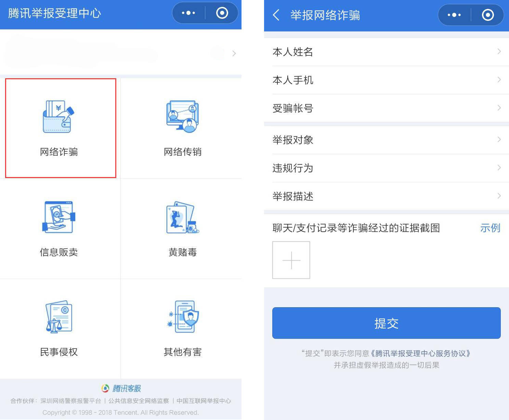Open 腾讯举报受理中心服务协议 agreement link
Viewport: 509px width, 420px height.
click(x=421, y=353)
